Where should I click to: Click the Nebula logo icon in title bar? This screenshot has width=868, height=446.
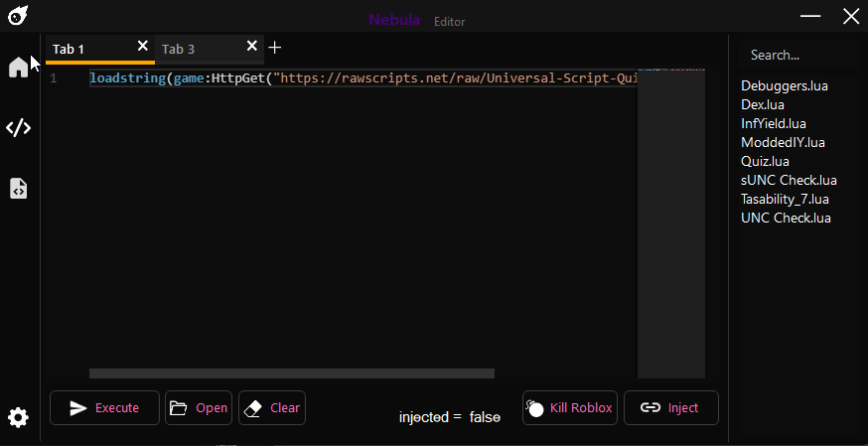tap(18, 17)
